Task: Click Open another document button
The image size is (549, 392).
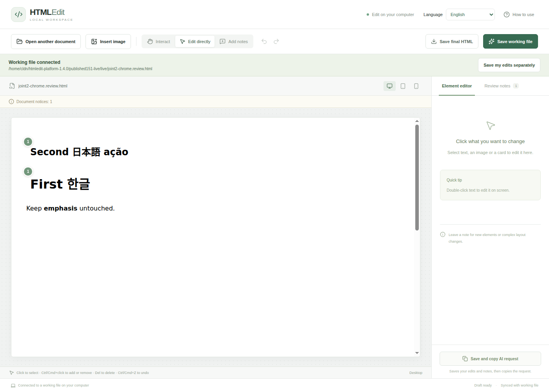Action: coord(46,42)
